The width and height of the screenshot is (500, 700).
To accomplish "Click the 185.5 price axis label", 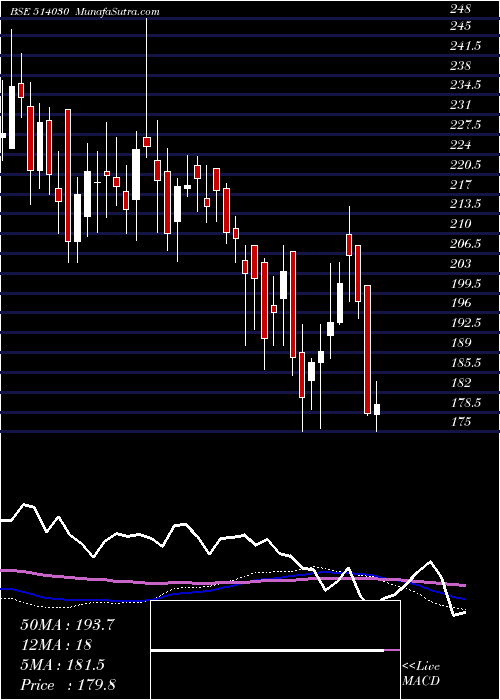I will click(x=465, y=362).
